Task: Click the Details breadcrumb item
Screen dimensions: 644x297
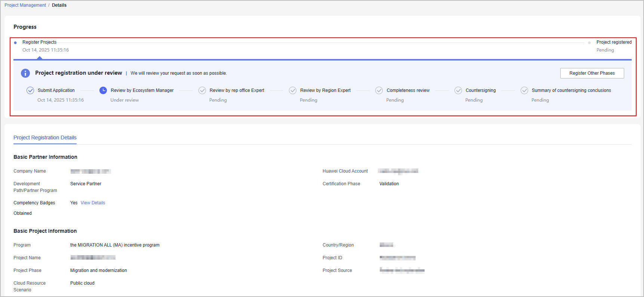Action: [59, 5]
